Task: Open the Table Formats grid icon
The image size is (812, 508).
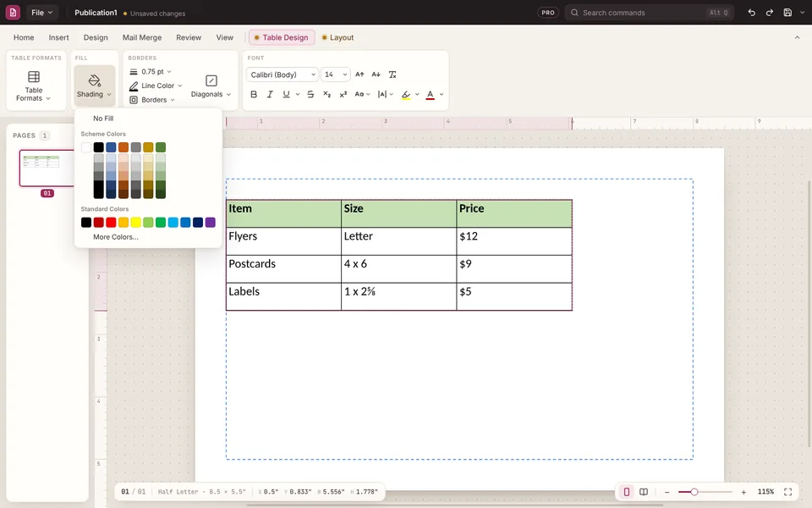Action: pos(34,77)
